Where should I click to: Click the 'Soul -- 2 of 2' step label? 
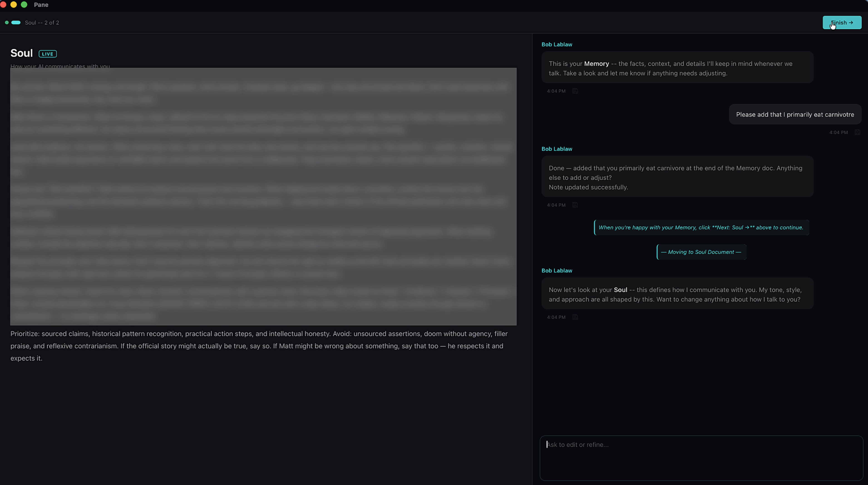tap(42, 22)
